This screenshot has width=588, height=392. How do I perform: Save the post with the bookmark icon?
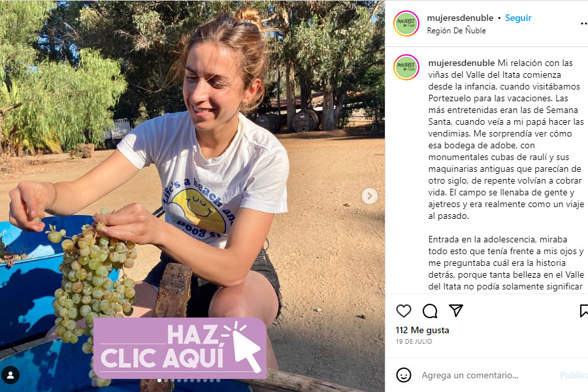[583, 310]
